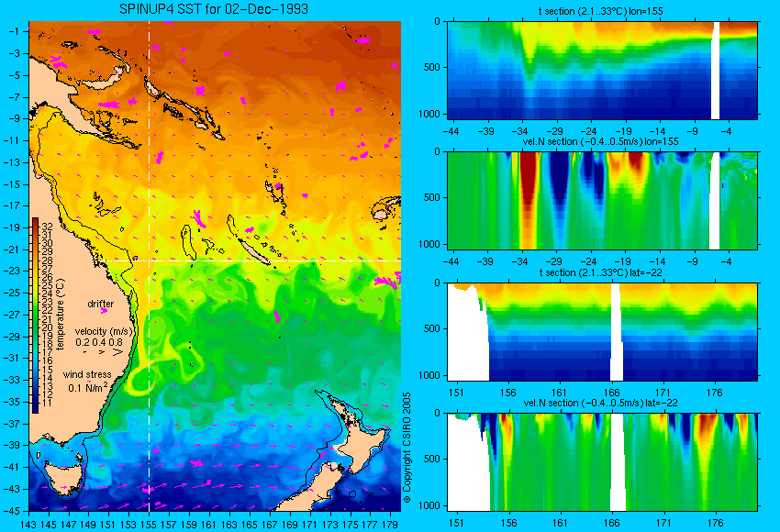The width and height of the screenshot is (780, 532).
Task: Click the 155 longitude tick on the SST map axis
Action: pos(149,525)
